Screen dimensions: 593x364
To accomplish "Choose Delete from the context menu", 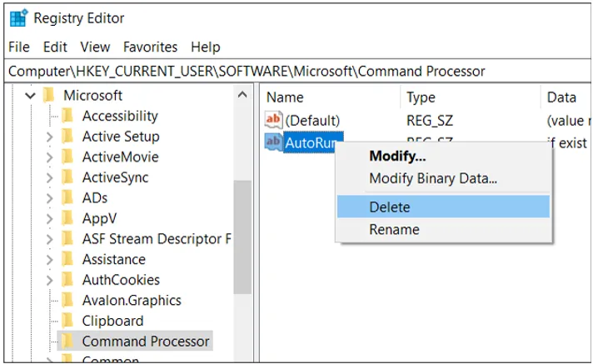I will pyautogui.click(x=390, y=207).
